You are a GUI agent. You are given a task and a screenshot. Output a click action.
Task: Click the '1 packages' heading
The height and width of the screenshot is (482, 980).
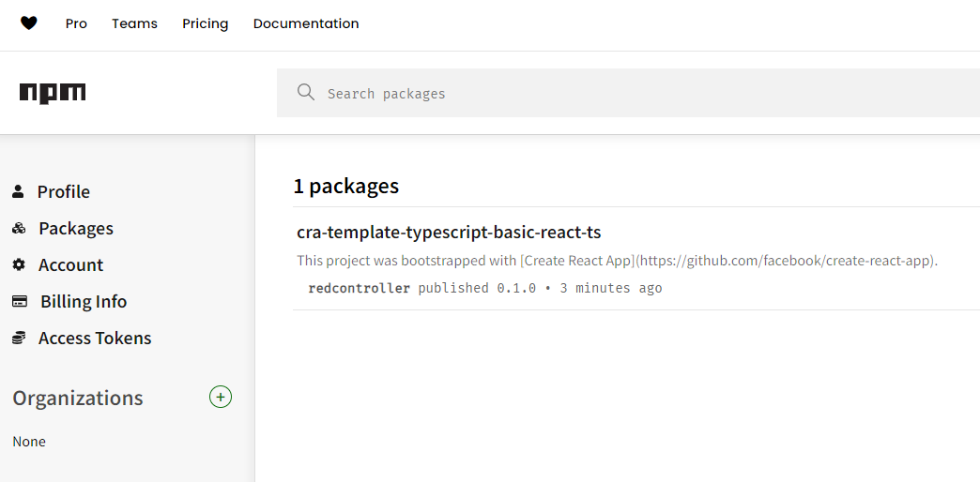pos(346,186)
